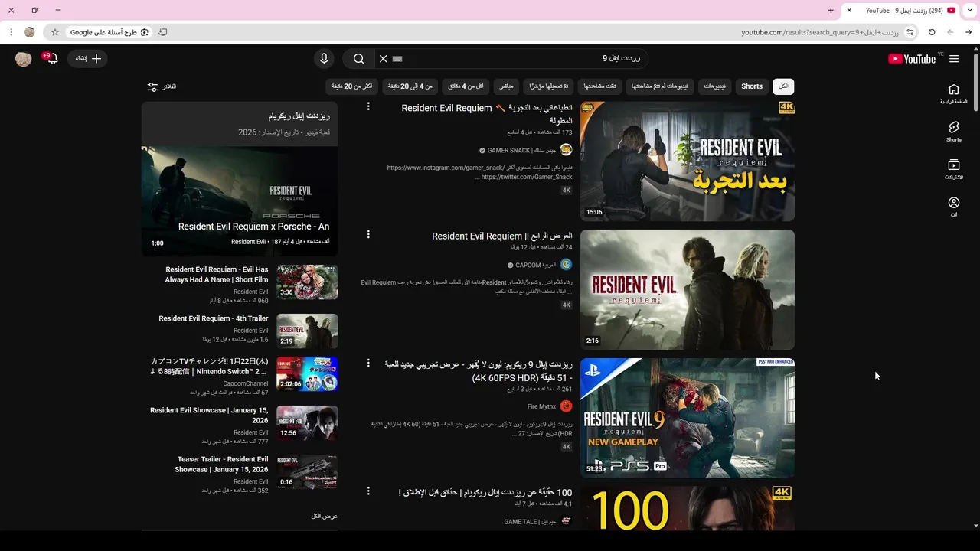Select the فيديوهات filter chip
This screenshot has width=980, height=551.
tap(715, 86)
